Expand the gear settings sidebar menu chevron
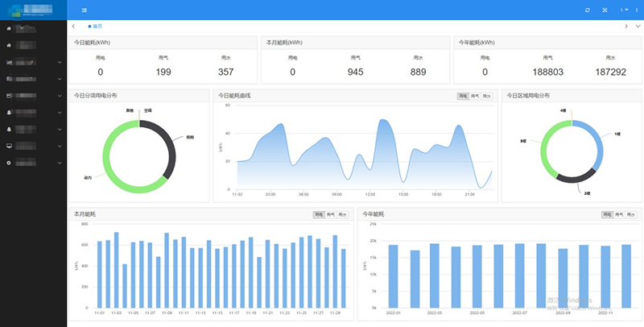Screen dimensions: 644x327 tap(60, 163)
